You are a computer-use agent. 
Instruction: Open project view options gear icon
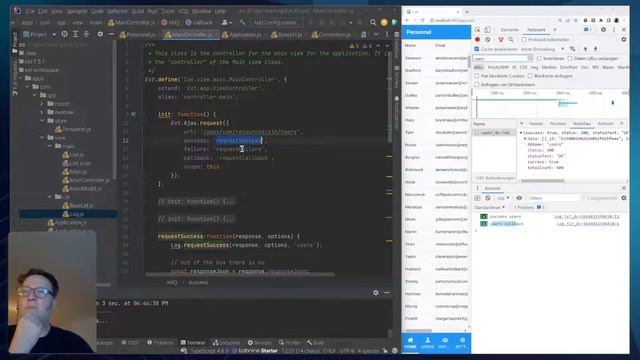tap(100, 35)
